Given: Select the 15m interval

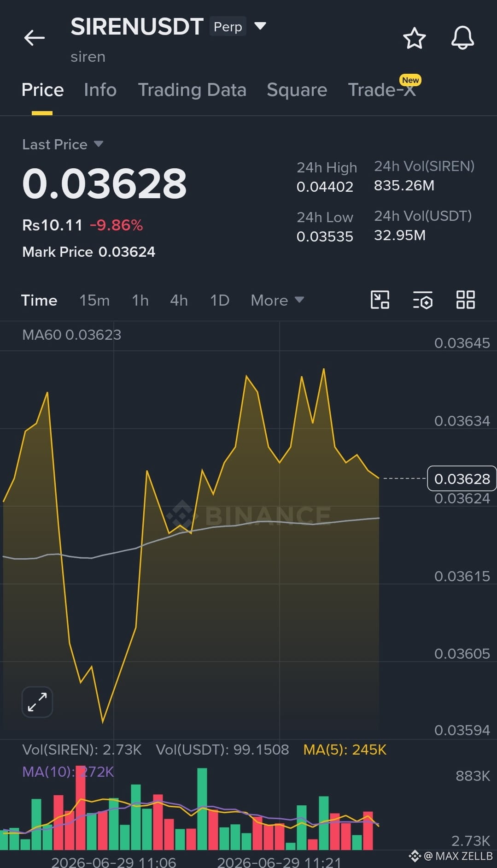Looking at the screenshot, I should tap(94, 300).
